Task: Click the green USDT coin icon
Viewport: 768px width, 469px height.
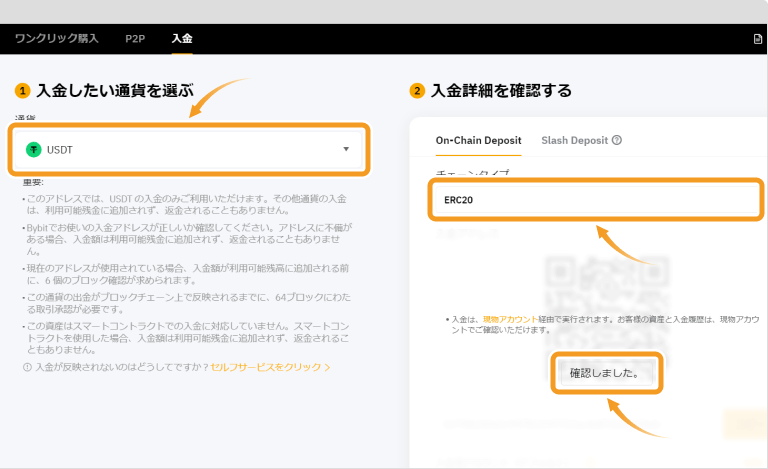Action: (33, 149)
